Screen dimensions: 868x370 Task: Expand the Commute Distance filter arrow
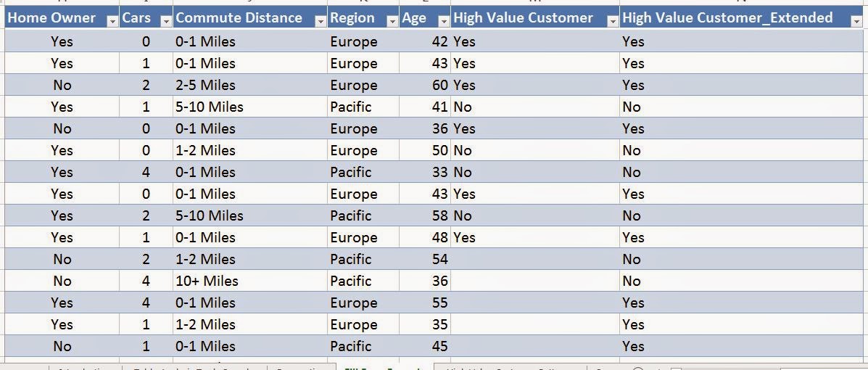point(321,21)
